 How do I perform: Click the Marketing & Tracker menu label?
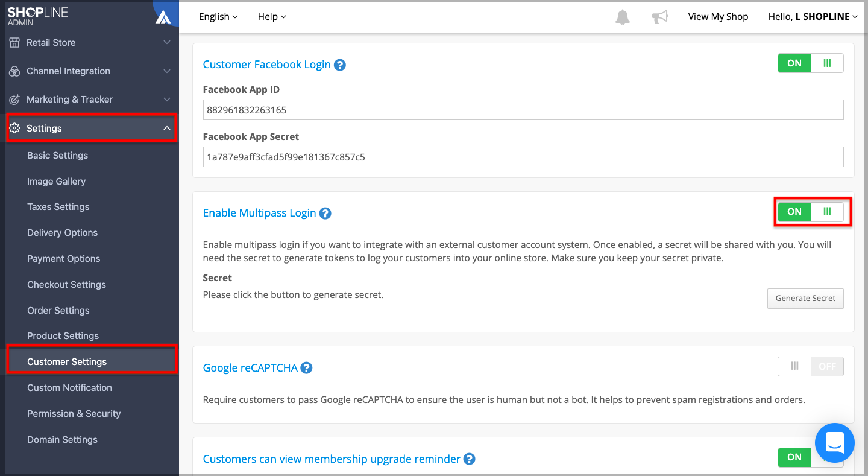point(69,100)
